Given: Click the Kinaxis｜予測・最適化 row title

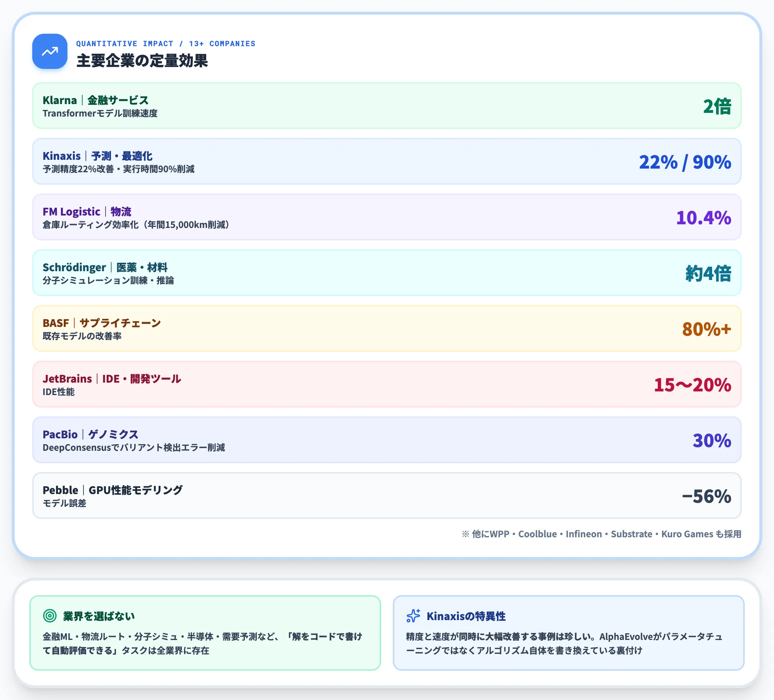Looking at the screenshot, I should point(97,156).
